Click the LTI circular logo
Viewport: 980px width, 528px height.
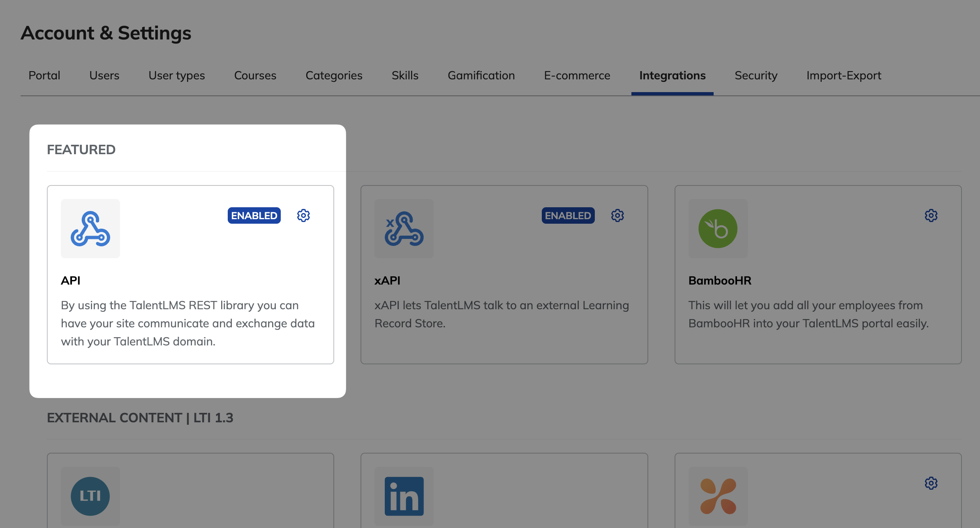pos(90,496)
